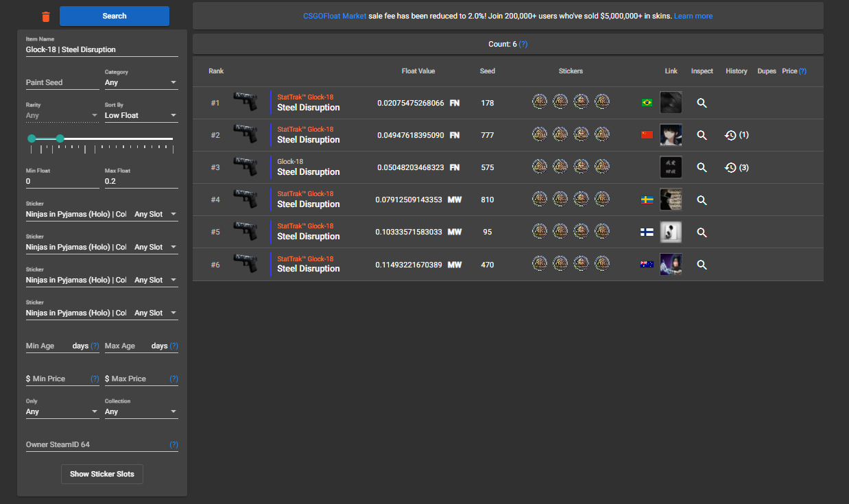
Task: Click the first Sticker name input field
Action: [x=76, y=214]
